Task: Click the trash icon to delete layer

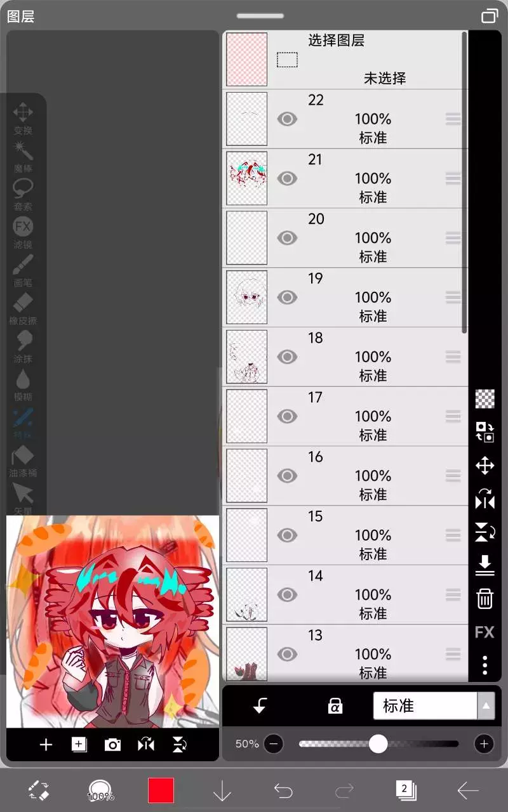Action: point(485,598)
